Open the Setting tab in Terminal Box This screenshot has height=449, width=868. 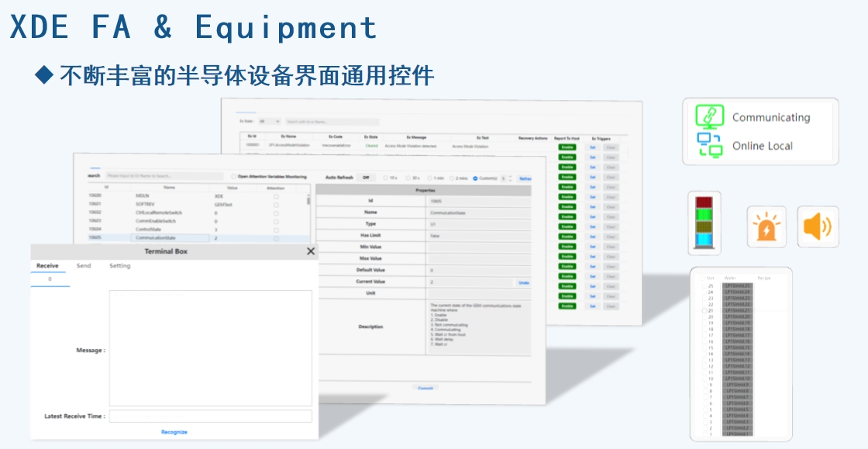tap(119, 266)
